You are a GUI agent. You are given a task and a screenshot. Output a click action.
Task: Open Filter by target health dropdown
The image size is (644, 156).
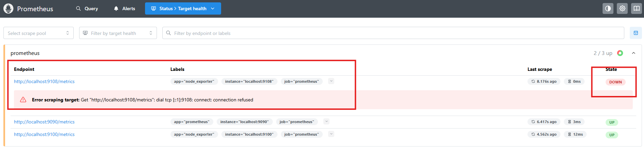click(x=118, y=33)
